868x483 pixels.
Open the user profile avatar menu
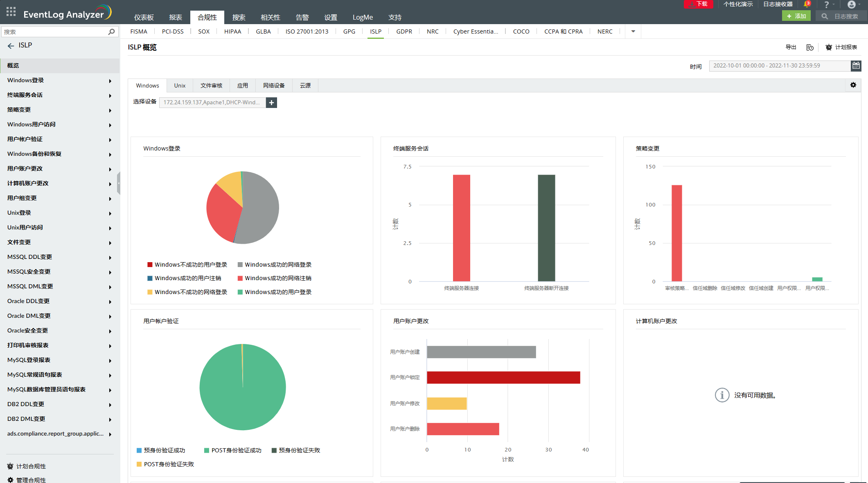tap(851, 4)
